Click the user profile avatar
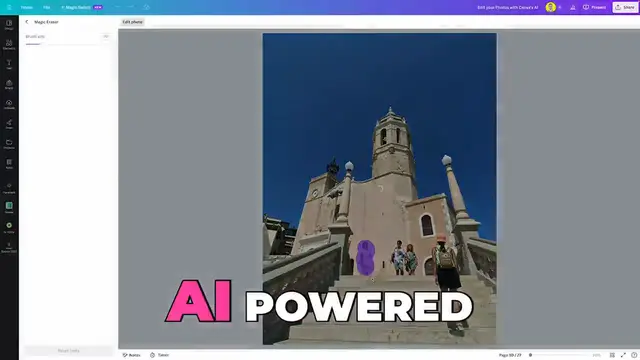640x360 pixels. [x=551, y=7]
